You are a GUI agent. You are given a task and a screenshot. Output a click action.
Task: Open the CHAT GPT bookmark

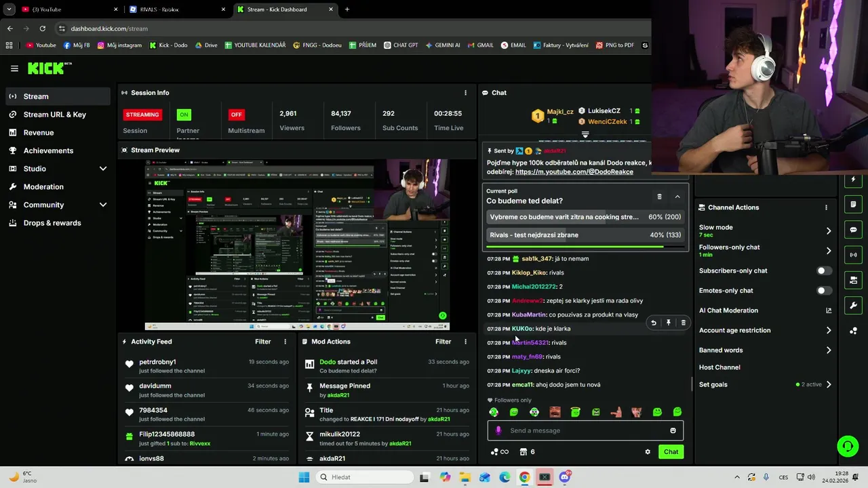tap(400, 45)
